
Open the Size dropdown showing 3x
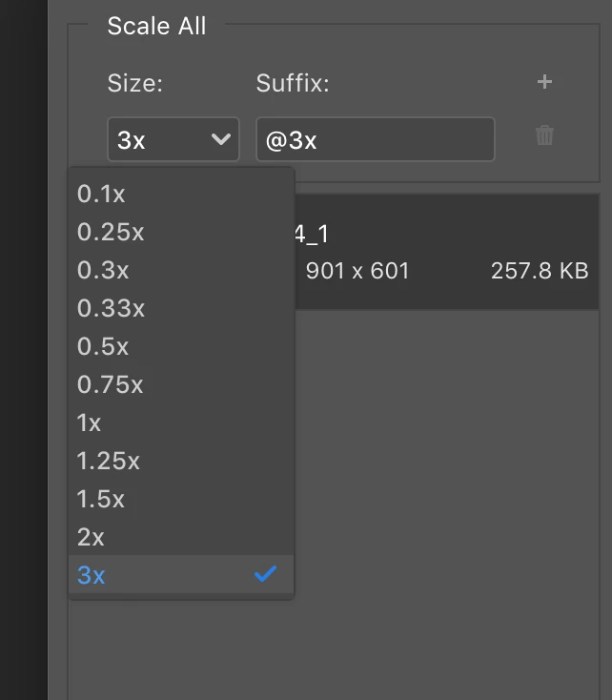click(173, 139)
